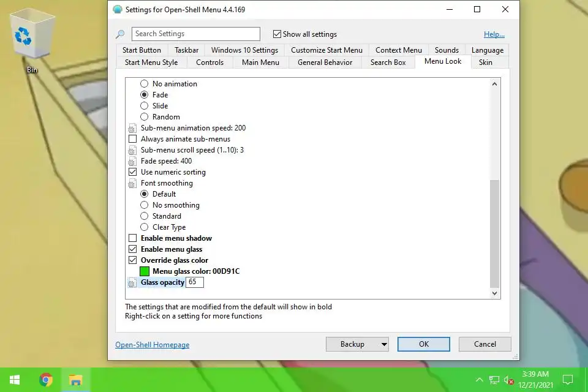Select the Menu Look tab
Image resolution: width=588 pixels, height=392 pixels.
point(443,61)
